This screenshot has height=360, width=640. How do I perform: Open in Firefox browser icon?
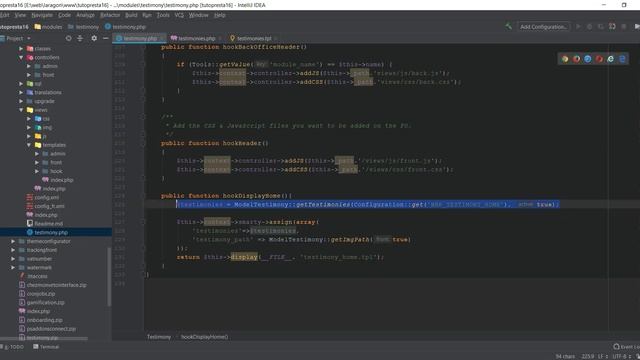click(x=576, y=59)
